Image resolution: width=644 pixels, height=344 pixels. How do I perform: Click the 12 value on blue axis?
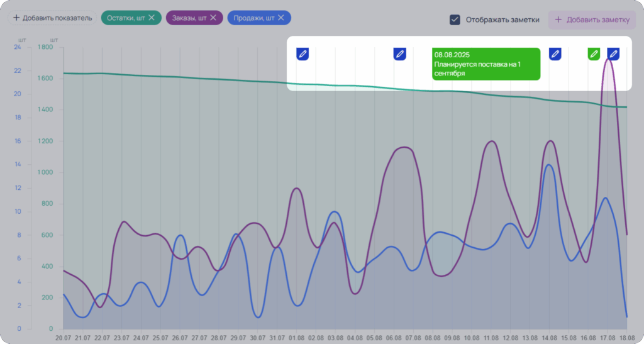tap(17, 188)
